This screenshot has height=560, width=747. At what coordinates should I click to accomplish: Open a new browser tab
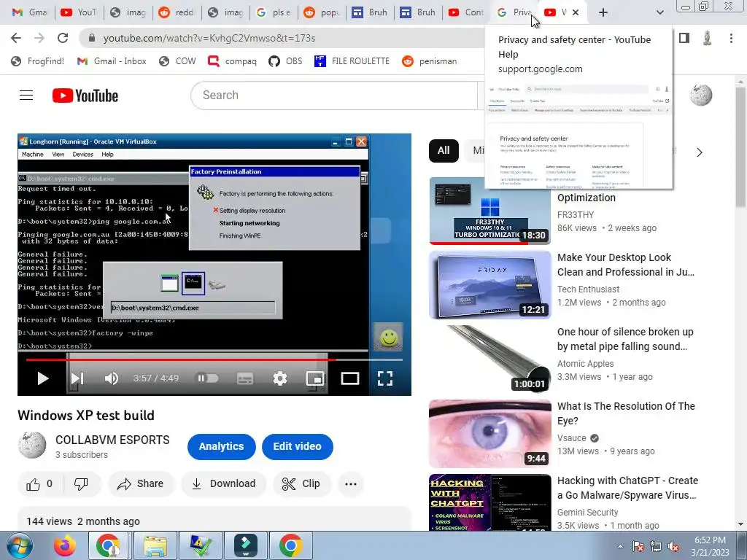pyautogui.click(x=603, y=12)
